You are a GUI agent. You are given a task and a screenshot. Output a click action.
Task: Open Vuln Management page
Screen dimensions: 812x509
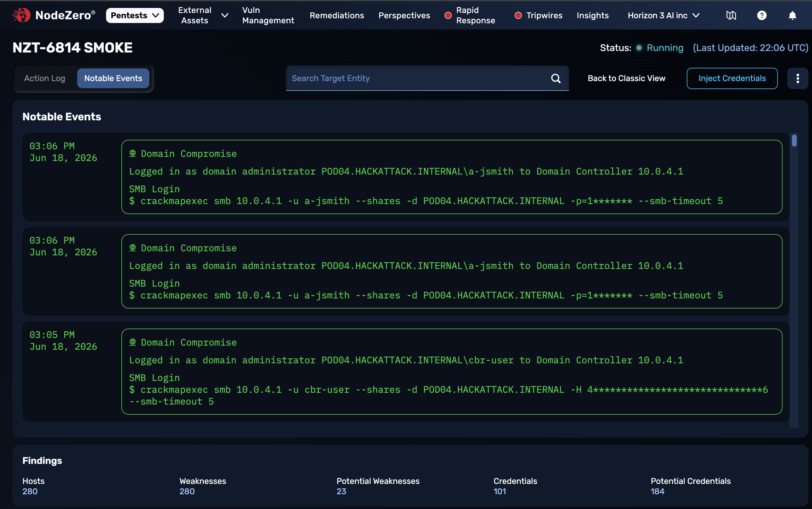(x=268, y=16)
